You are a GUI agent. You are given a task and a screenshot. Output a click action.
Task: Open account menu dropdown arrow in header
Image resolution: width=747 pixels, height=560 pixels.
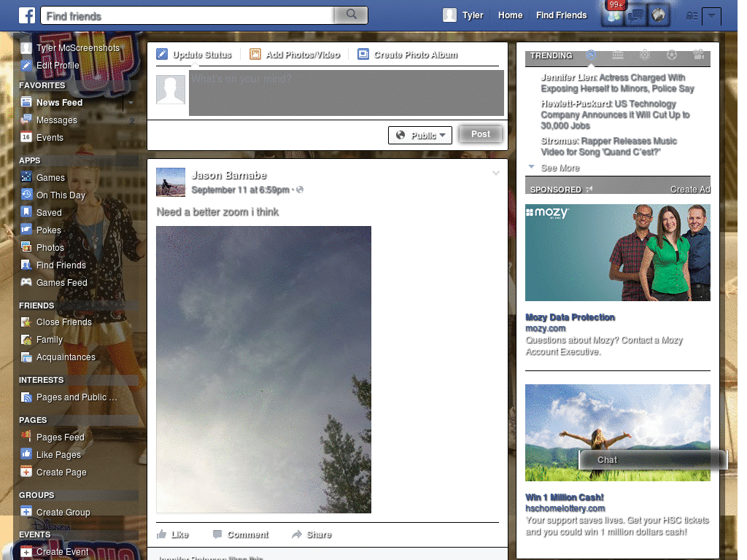click(x=711, y=16)
